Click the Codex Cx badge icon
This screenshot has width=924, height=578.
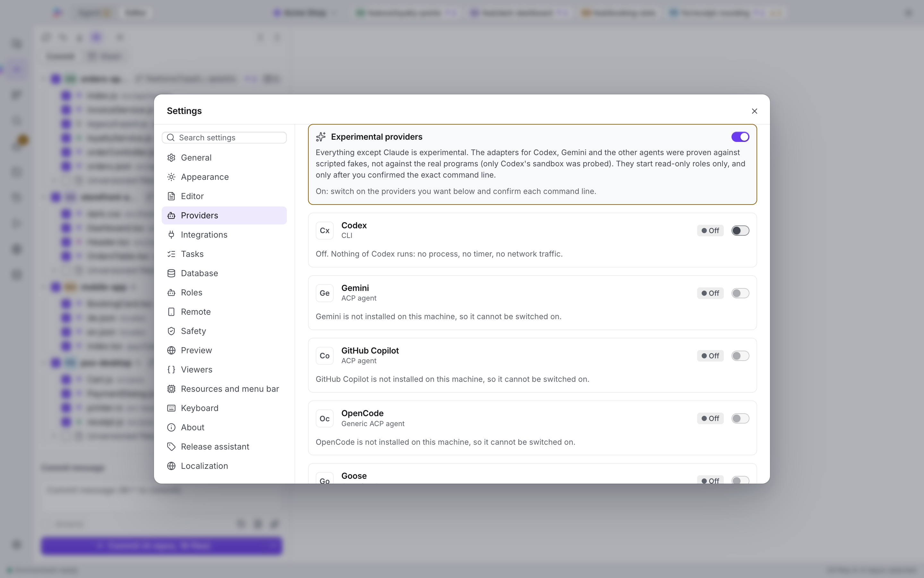coord(325,231)
